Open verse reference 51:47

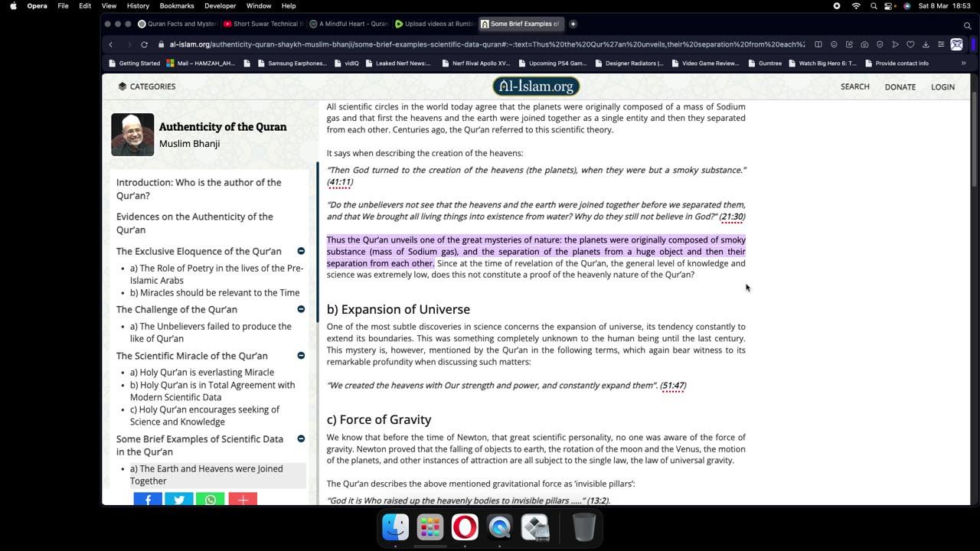pyautogui.click(x=673, y=386)
